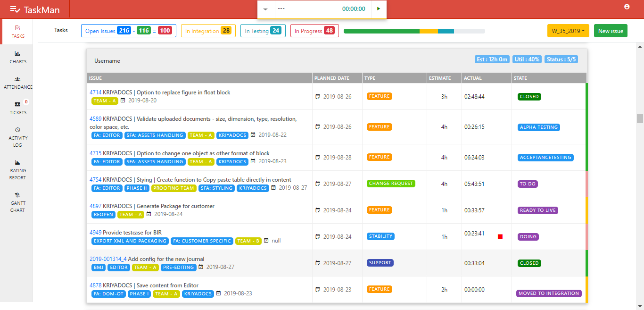Image resolution: width=644 pixels, height=310 pixels.
Task: Click red stop square on issue 4949
Action: [500, 237]
